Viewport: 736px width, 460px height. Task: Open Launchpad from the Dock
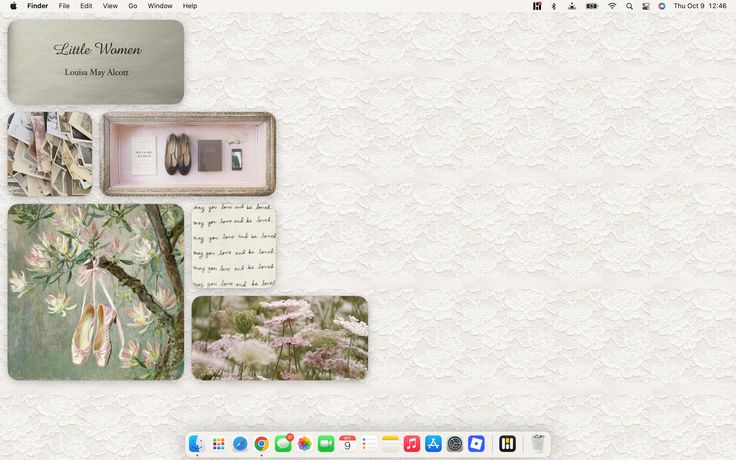tap(218, 444)
